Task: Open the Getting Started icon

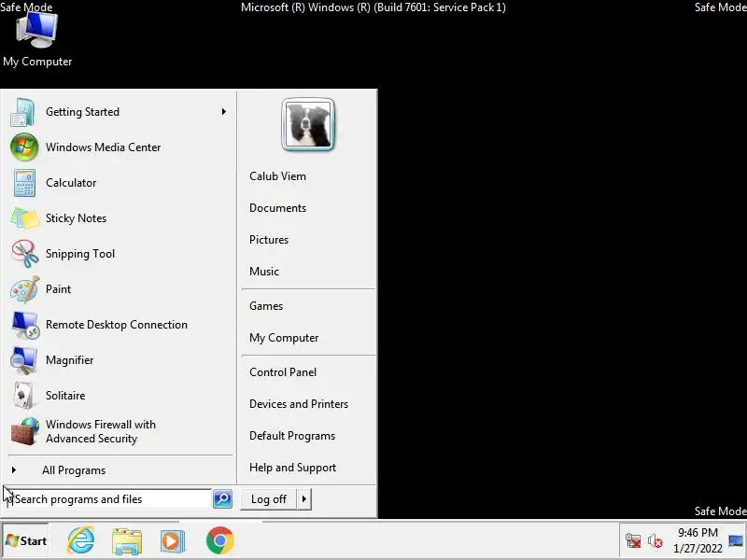Action: 22,112
